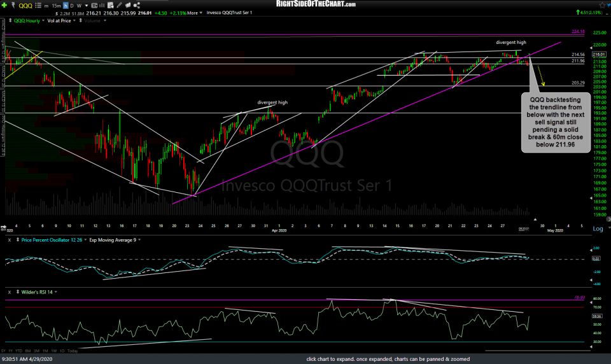Click the favorite star icon

(x=602, y=4)
